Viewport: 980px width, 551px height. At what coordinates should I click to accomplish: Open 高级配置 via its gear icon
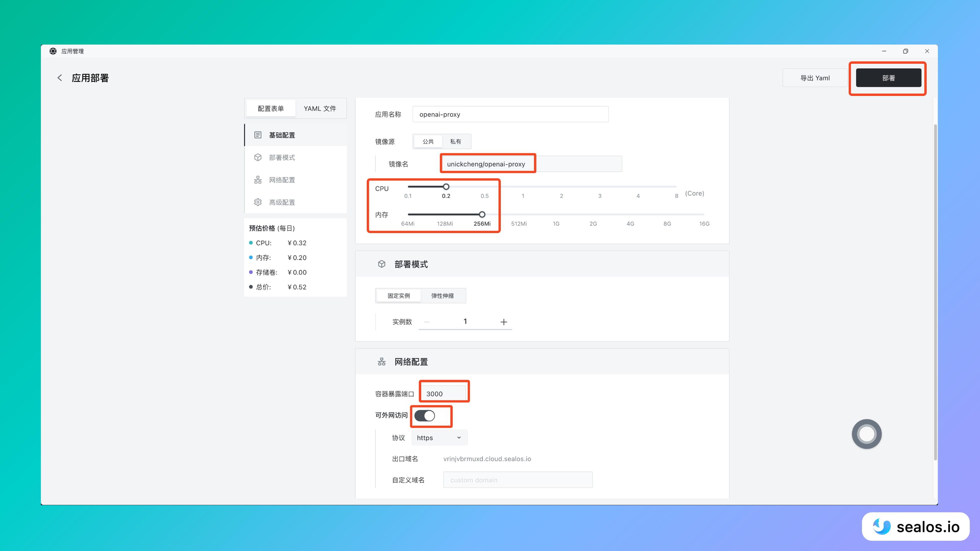[x=258, y=202]
